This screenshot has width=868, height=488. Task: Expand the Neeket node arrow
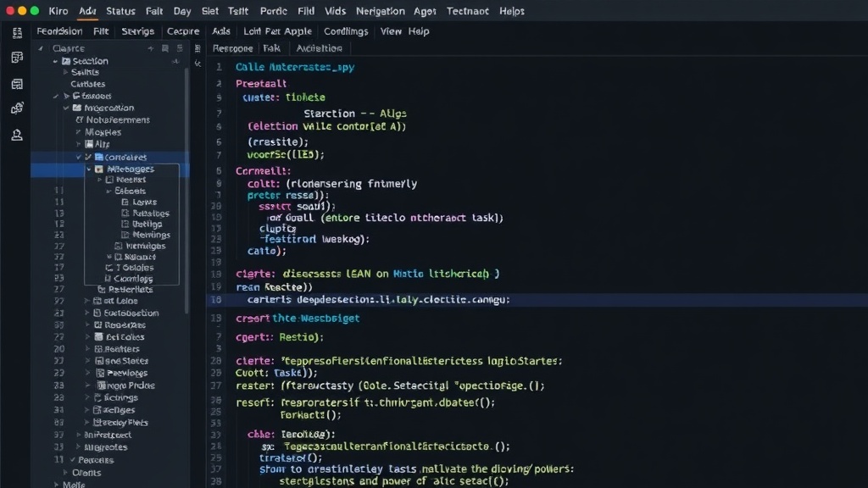tap(100, 180)
